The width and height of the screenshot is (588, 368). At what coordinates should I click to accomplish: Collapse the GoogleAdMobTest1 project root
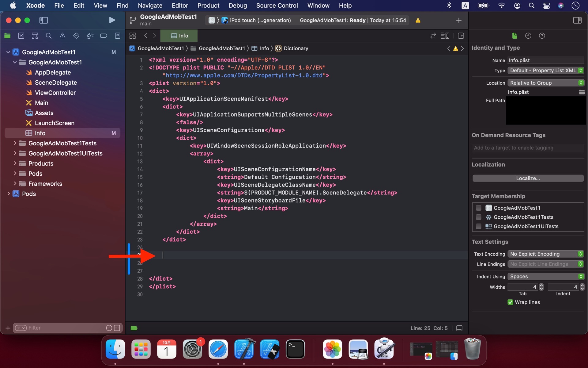(8, 52)
